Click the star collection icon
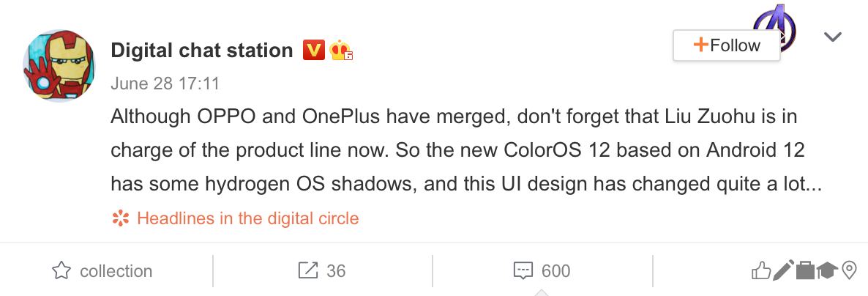 (x=61, y=271)
